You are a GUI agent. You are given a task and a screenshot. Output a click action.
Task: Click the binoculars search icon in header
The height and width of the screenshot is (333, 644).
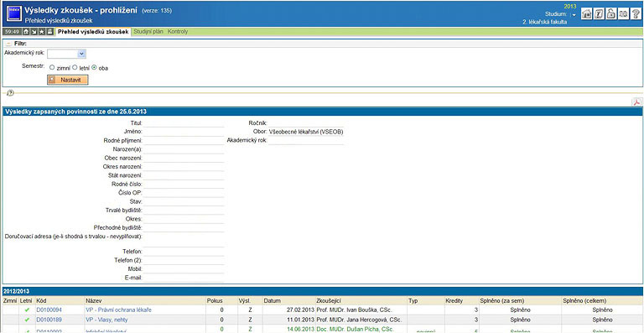pos(623,13)
